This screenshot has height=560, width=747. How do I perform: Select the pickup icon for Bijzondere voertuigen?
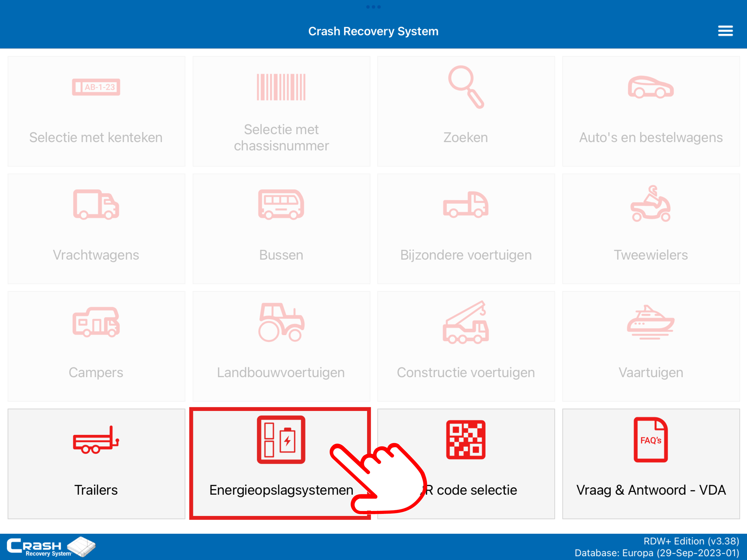[x=466, y=204]
